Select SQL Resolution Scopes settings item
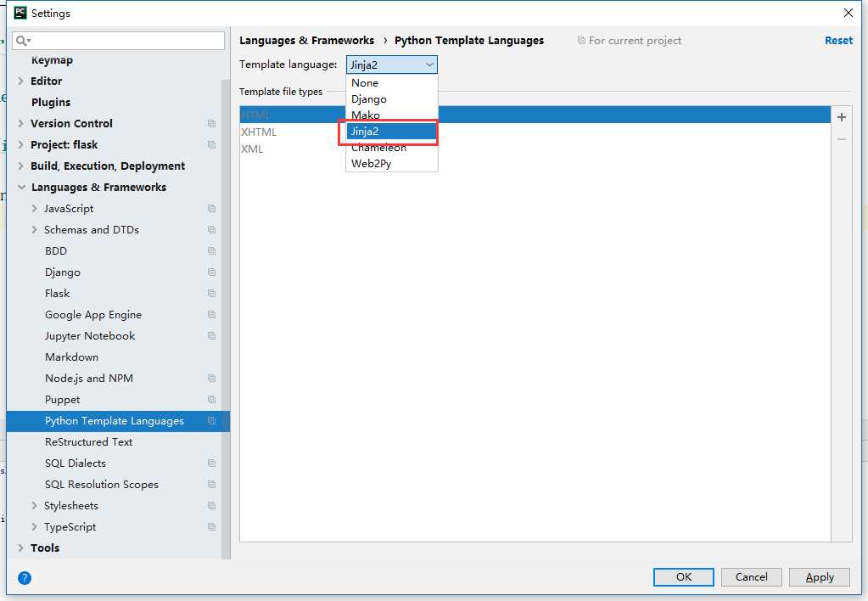This screenshot has height=601, width=868. tap(102, 484)
